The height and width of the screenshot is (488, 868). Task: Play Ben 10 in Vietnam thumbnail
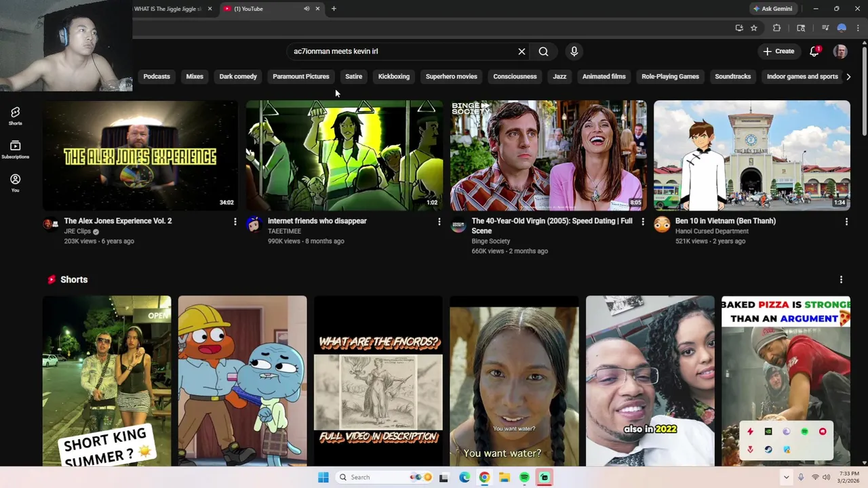pos(751,155)
